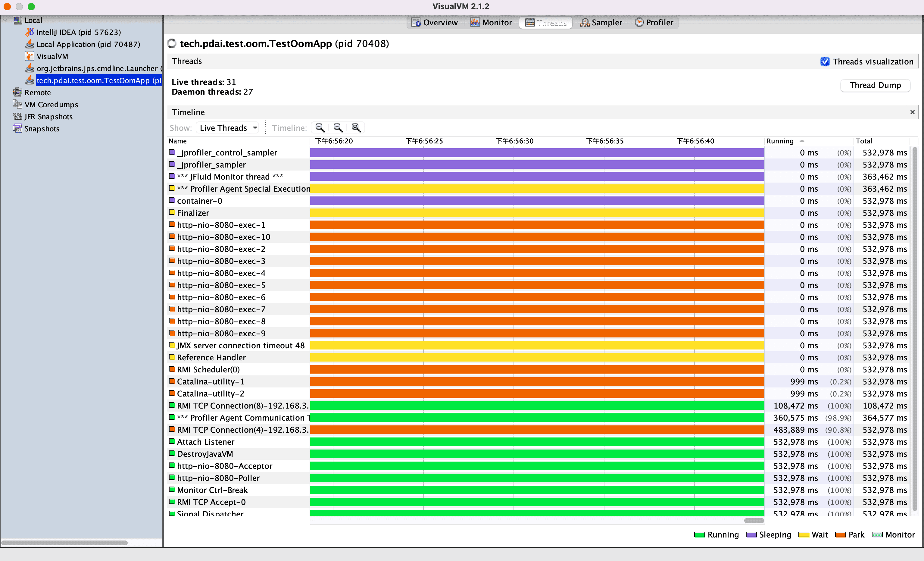Image resolution: width=924 pixels, height=561 pixels.
Task: Select the Remote hosts node icon
Action: point(17,92)
